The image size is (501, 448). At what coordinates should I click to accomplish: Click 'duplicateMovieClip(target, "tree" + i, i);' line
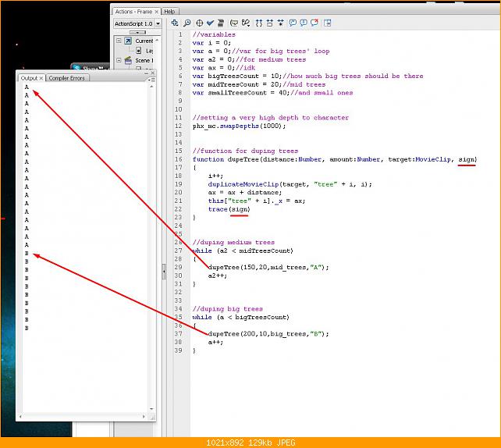pos(290,184)
